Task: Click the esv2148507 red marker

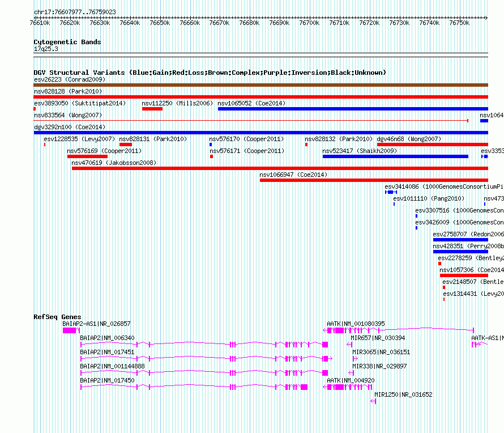Action: [x=444, y=287]
